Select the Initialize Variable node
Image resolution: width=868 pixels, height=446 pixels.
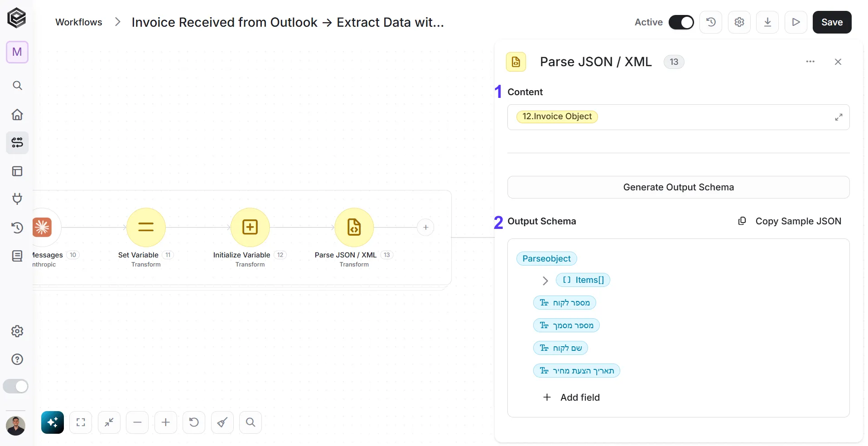coord(250,228)
